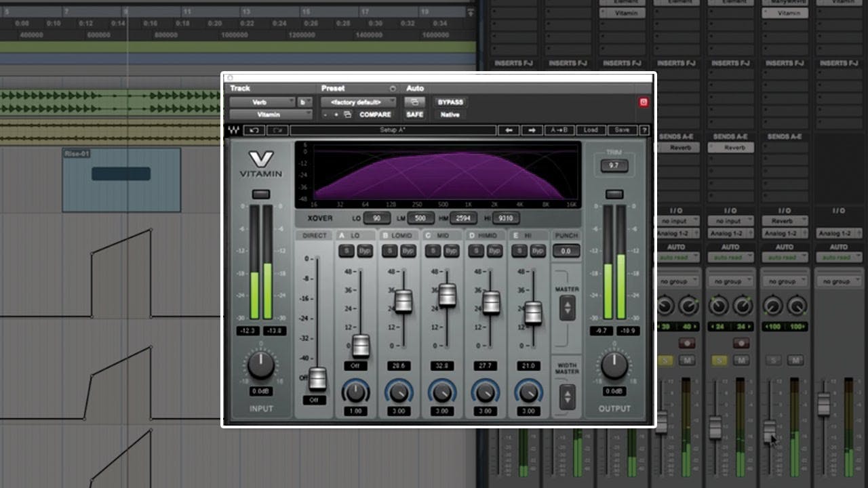This screenshot has height=488, width=868.
Task: Solo the LOMID band
Action: (389, 251)
